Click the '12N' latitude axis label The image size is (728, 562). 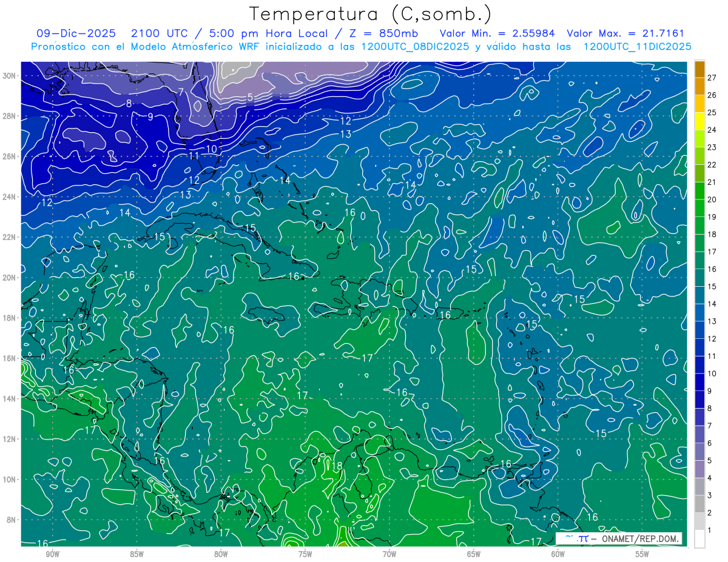click(x=10, y=439)
